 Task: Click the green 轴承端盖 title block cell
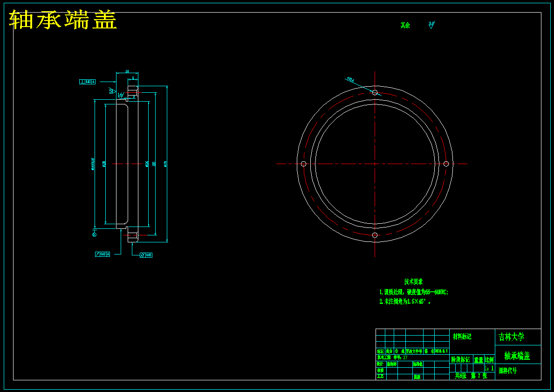517,356
